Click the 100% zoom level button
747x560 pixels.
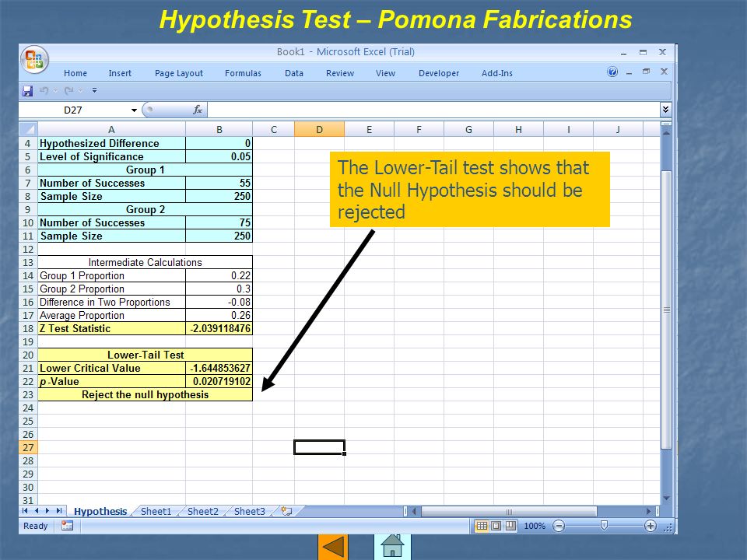tap(535, 527)
